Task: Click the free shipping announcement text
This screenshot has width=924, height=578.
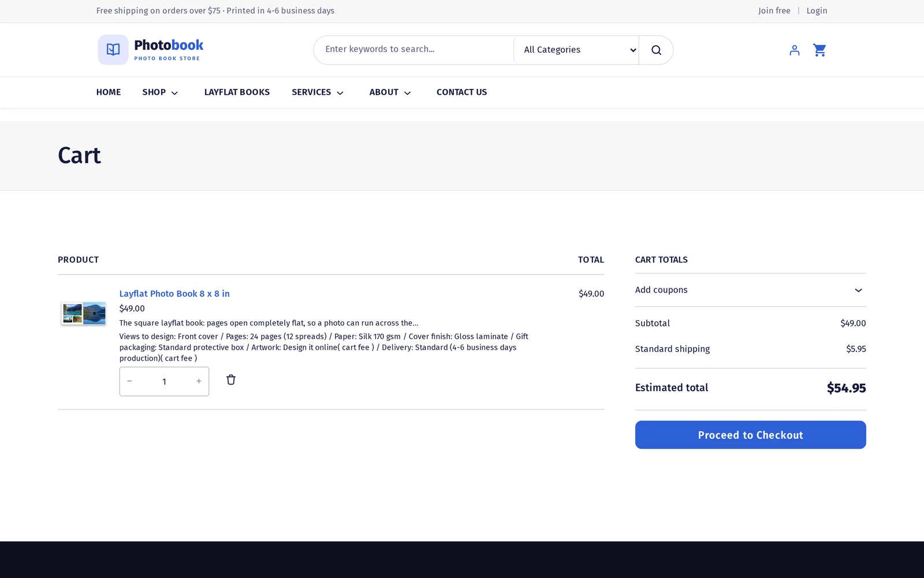Action: [215, 11]
